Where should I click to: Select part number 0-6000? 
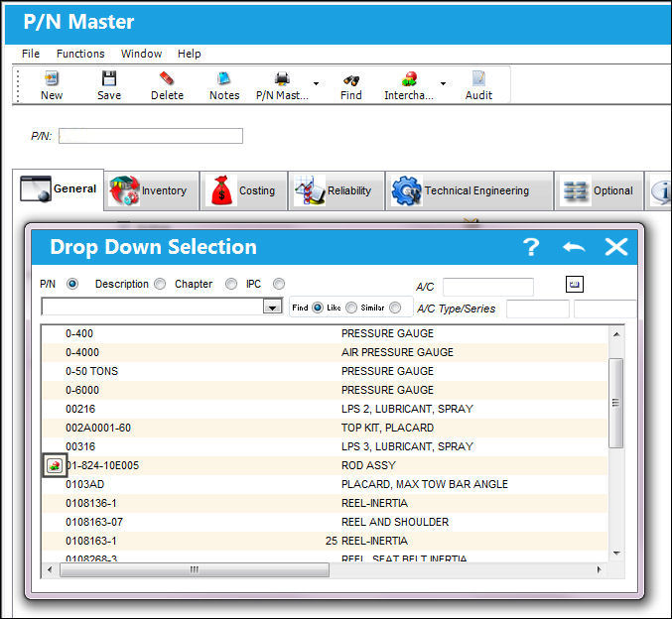[82, 390]
